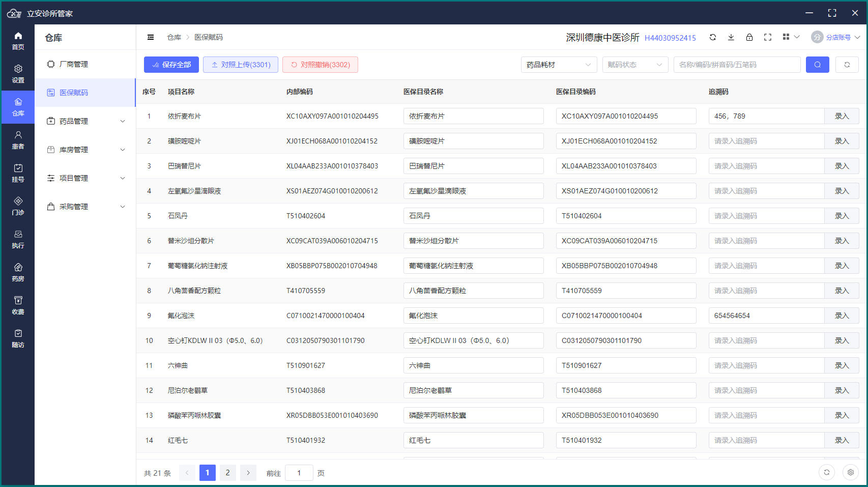Viewport: 868px width, 487px height.
Task: Click the lock screen icon
Action: (x=749, y=37)
